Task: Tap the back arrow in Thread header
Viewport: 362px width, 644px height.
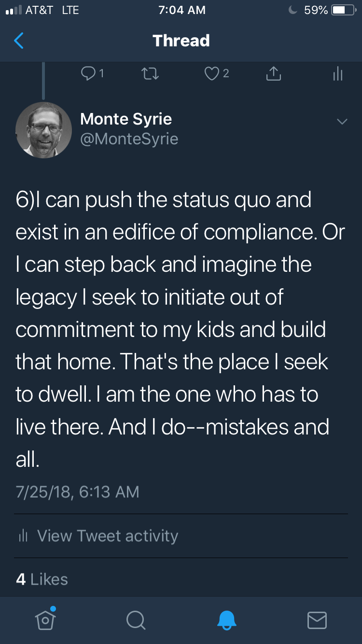Action: click(19, 41)
